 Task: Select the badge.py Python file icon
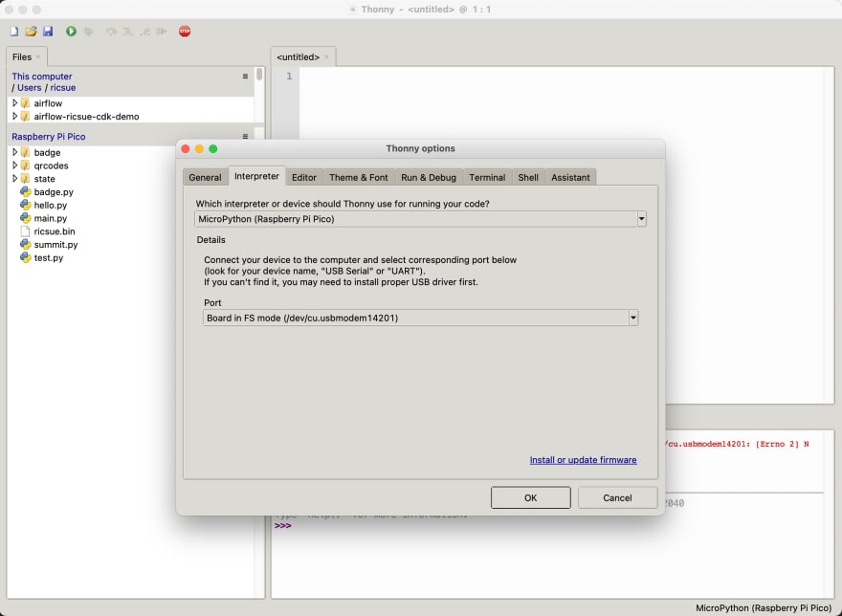point(25,191)
